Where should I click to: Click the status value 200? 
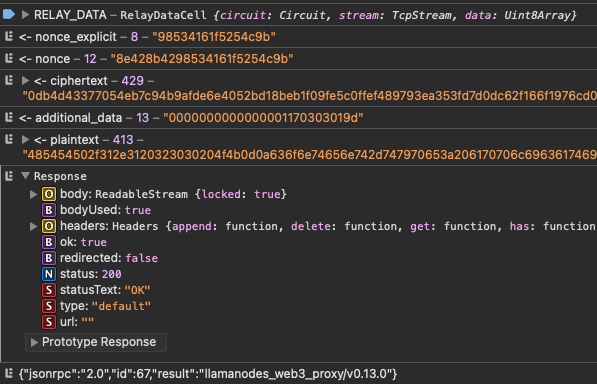tap(112, 274)
